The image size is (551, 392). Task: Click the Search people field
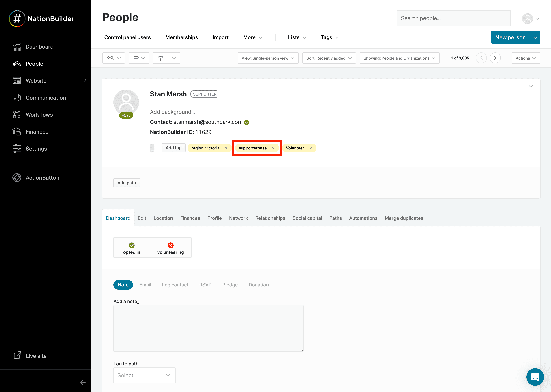pyautogui.click(x=453, y=18)
